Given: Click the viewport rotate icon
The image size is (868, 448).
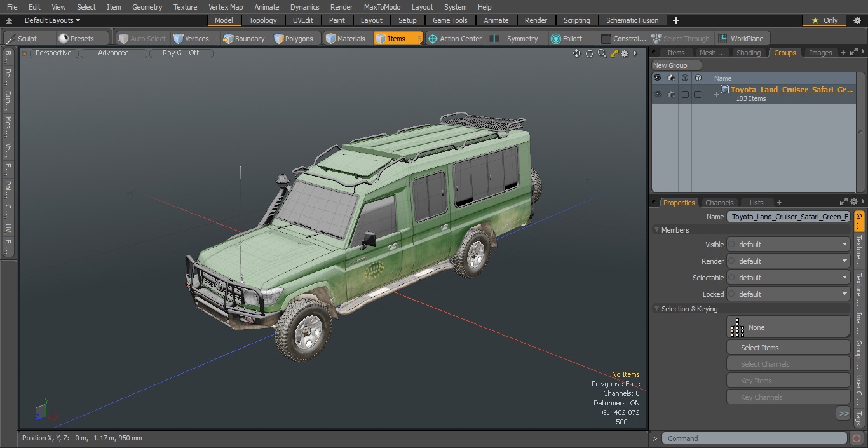Looking at the screenshot, I should click(589, 53).
